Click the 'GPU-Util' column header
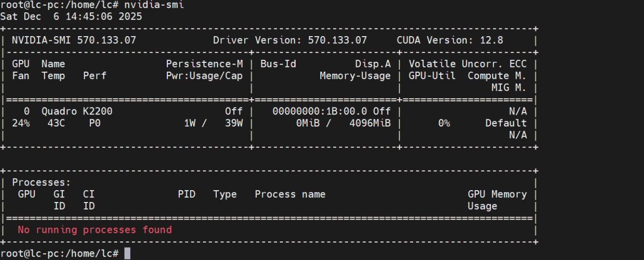The width and height of the screenshot is (644, 260). [x=433, y=76]
